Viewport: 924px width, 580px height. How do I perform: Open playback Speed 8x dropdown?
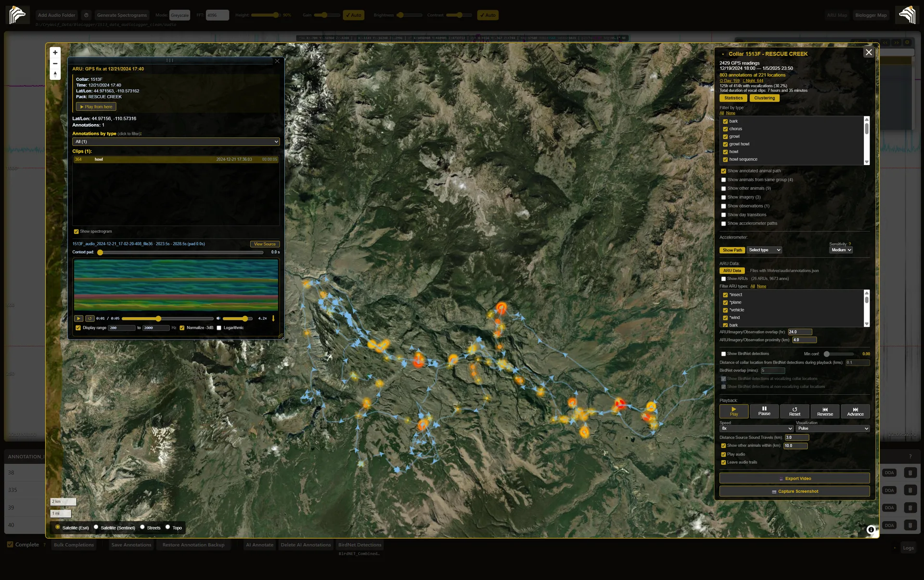(756, 429)
